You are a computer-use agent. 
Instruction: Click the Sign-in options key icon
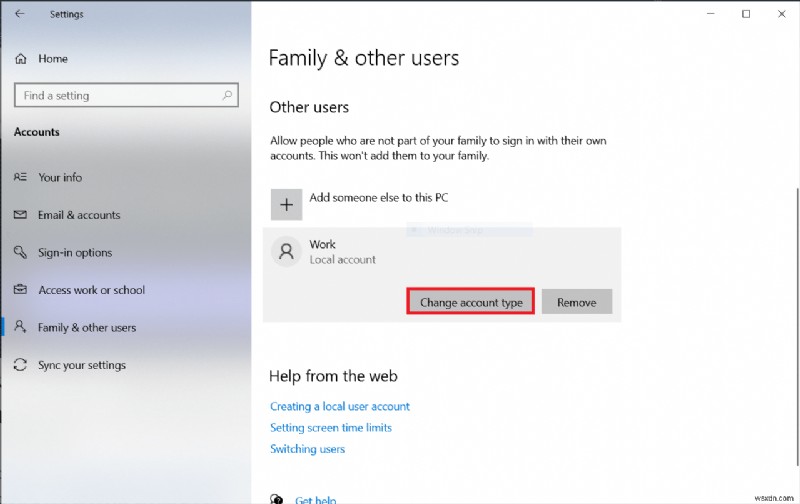click(20, 252)
